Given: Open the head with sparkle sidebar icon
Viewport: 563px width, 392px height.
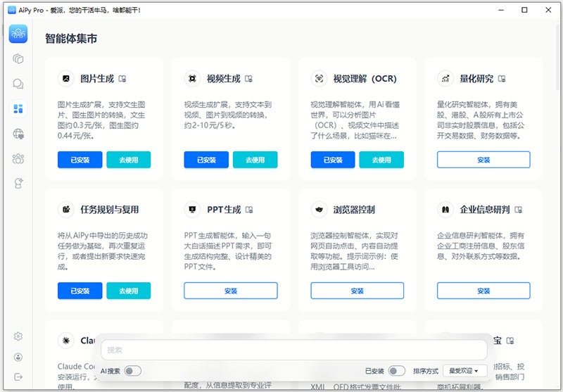Looking at the screenshot, I should (x=18, y=184).
